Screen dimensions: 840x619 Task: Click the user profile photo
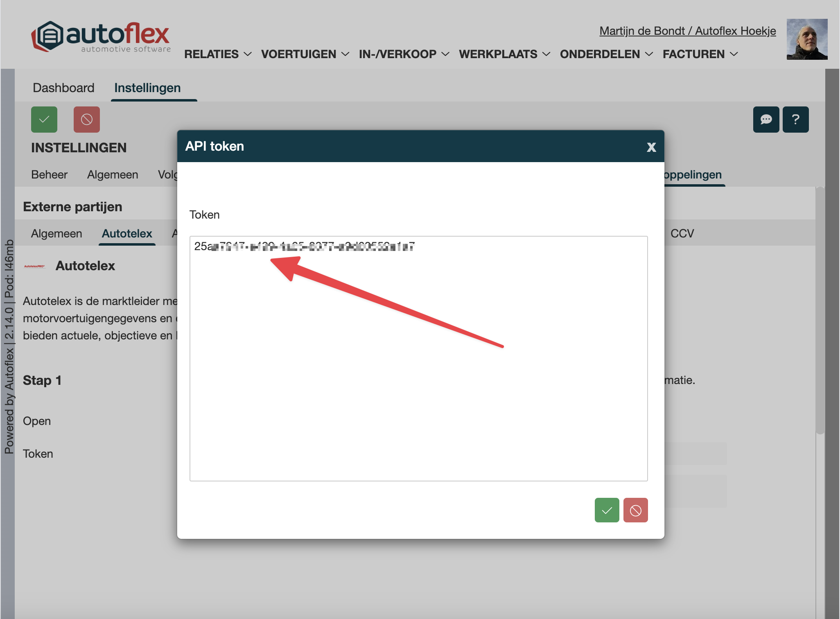coord(807,39)
